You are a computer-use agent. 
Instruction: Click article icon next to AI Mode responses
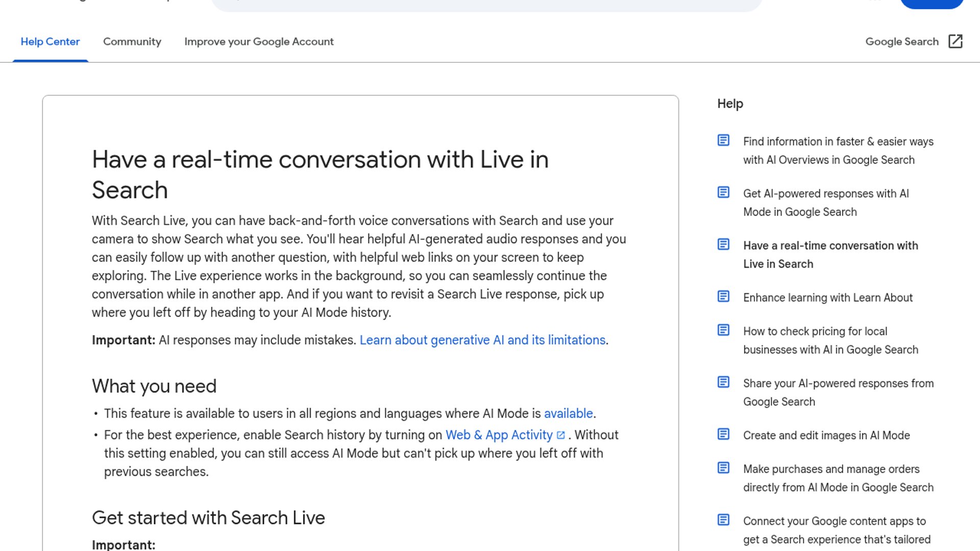click(723, 192)
